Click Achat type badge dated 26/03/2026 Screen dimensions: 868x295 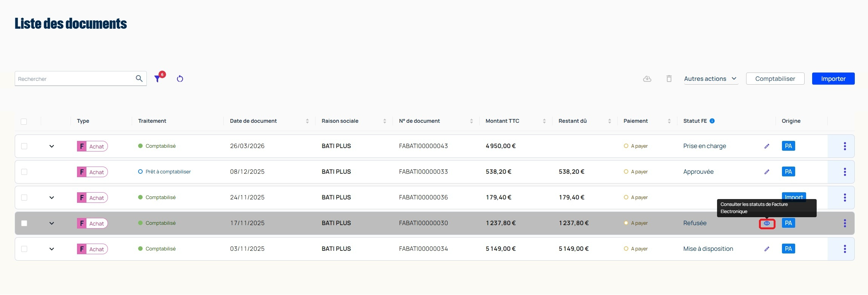(x=92, y=146)
